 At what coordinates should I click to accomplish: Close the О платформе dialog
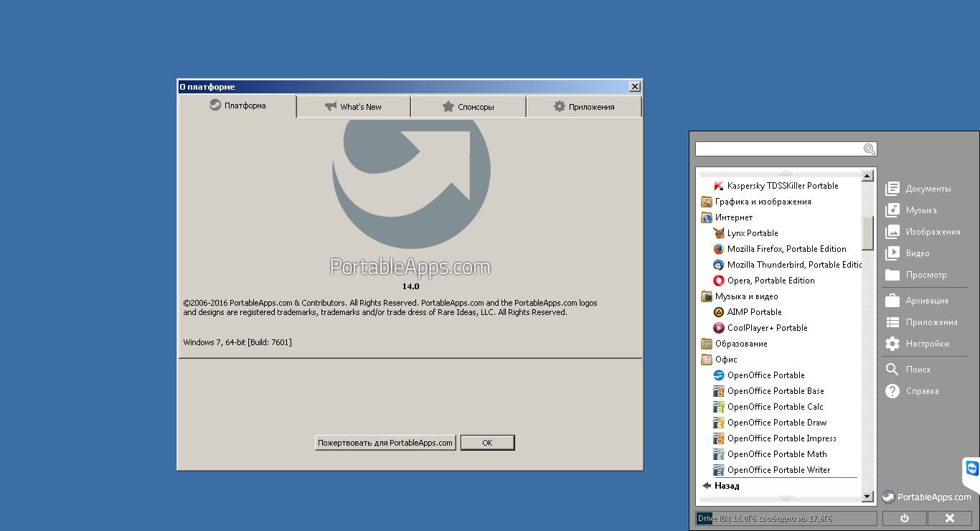pos(634,86)
